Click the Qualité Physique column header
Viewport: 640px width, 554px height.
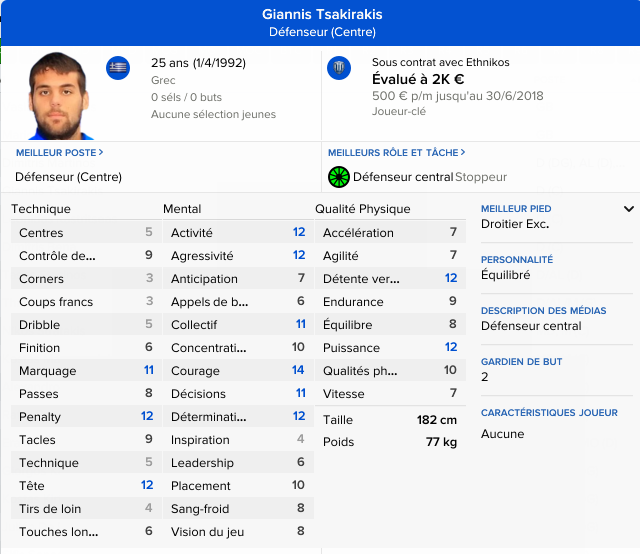[x=363, y=209]
